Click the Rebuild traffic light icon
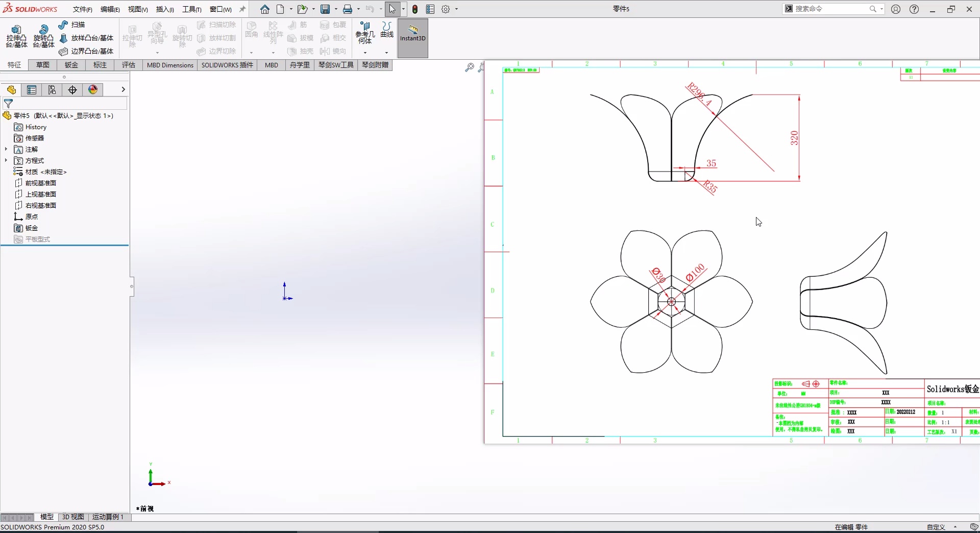The width and height of the screenshot is (980, 533). point(415,9)
